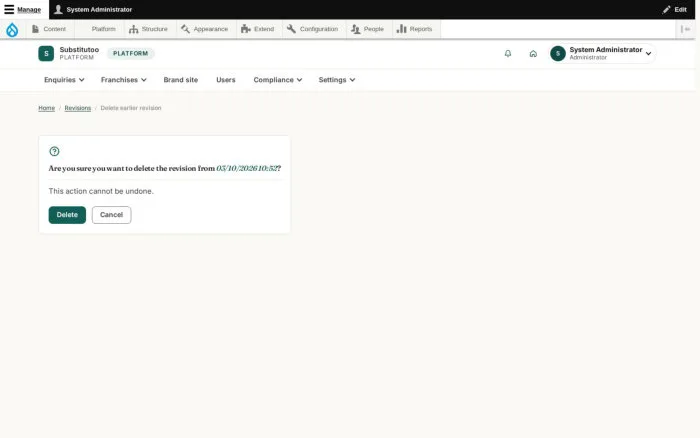Click the Home breadcrumb link
This screenshot has height=438, width=700.
coord(46,108)
